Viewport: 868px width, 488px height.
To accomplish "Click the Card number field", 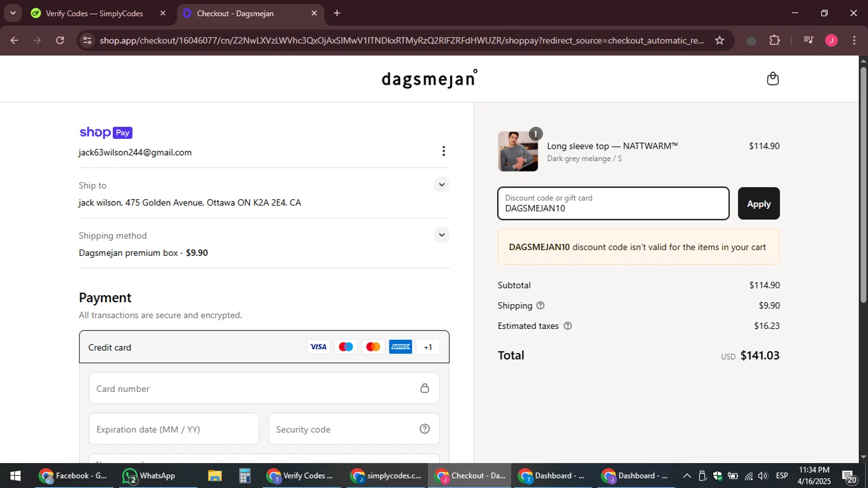I will tap(264, 388).
